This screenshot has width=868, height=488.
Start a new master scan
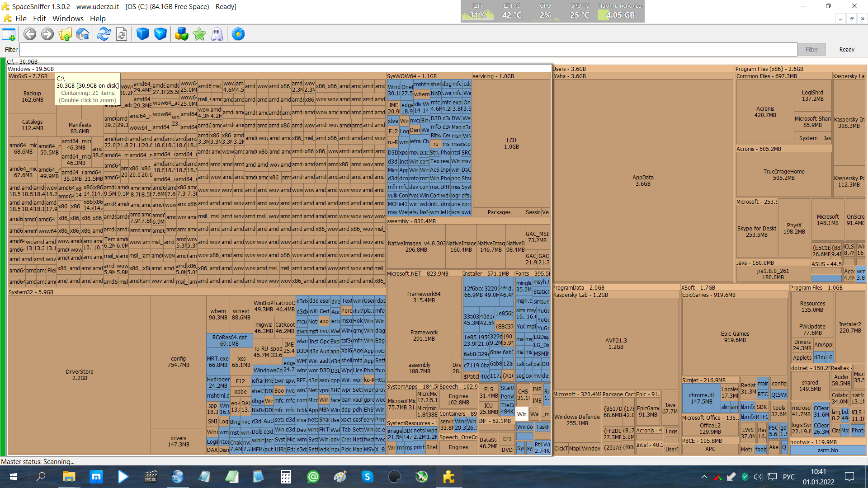coord(104,34)
